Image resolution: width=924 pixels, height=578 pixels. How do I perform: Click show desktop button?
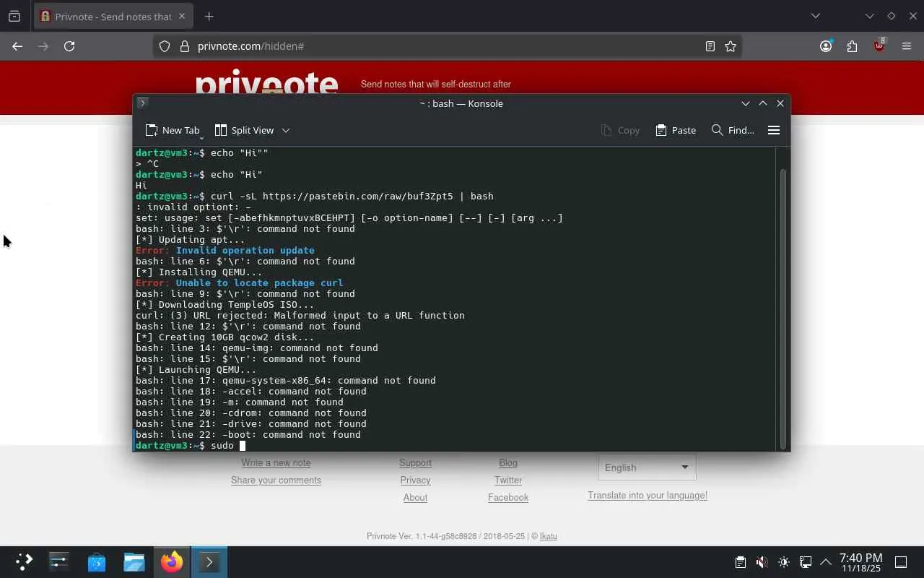(901, 562)
